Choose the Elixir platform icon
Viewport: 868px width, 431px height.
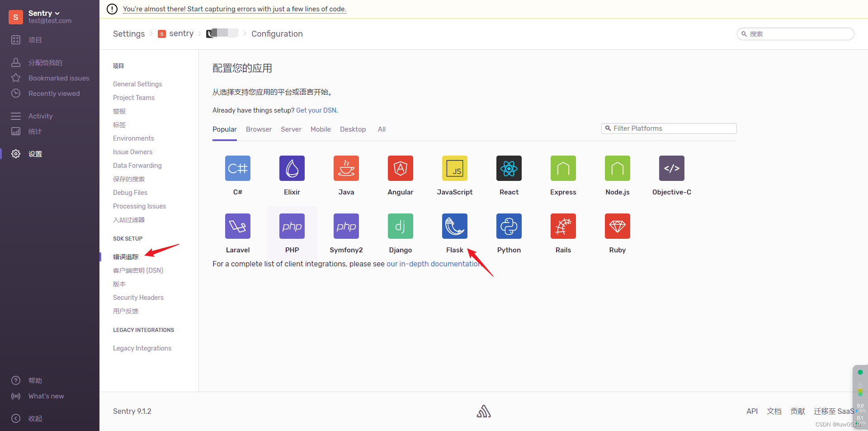point(292,168)
